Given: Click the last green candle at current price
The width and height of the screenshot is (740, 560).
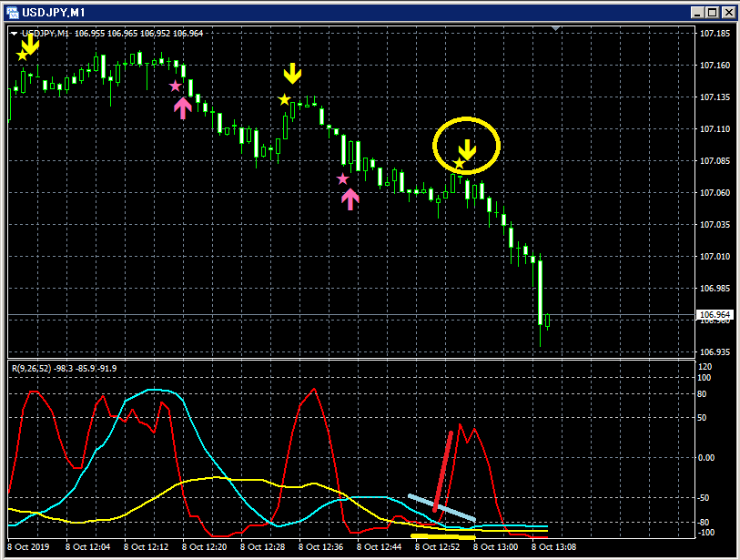Looking at the screenshot, I should coord(547,321).
